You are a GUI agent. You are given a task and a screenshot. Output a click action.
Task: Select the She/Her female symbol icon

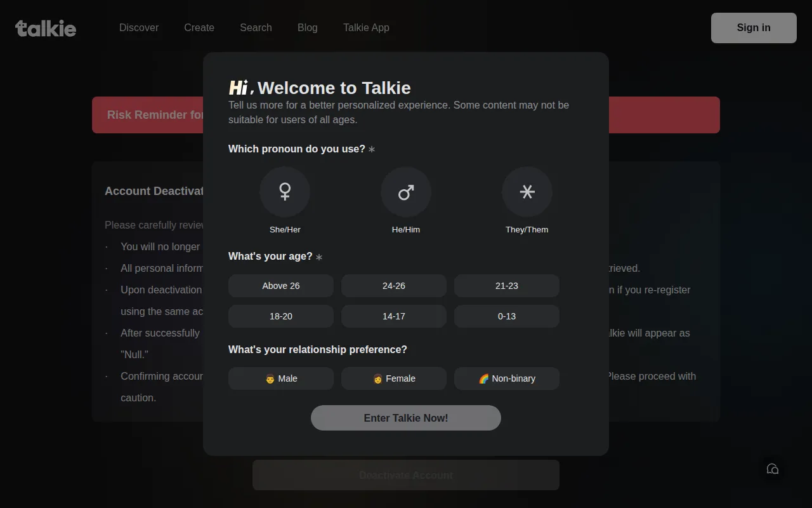[x=285, y=192]
